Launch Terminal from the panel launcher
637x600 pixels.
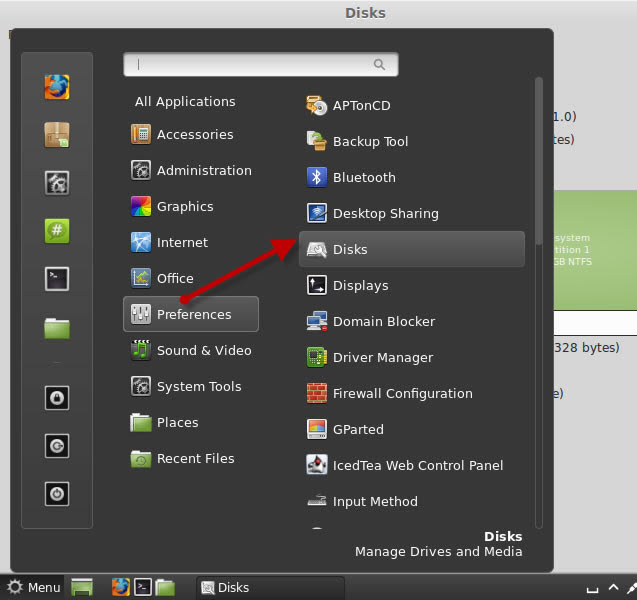tap(143, 587)
